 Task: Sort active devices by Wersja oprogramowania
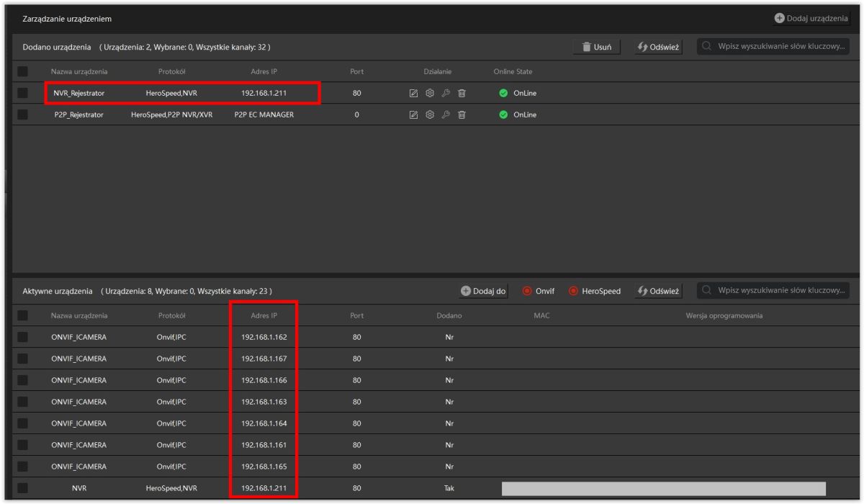724,315
